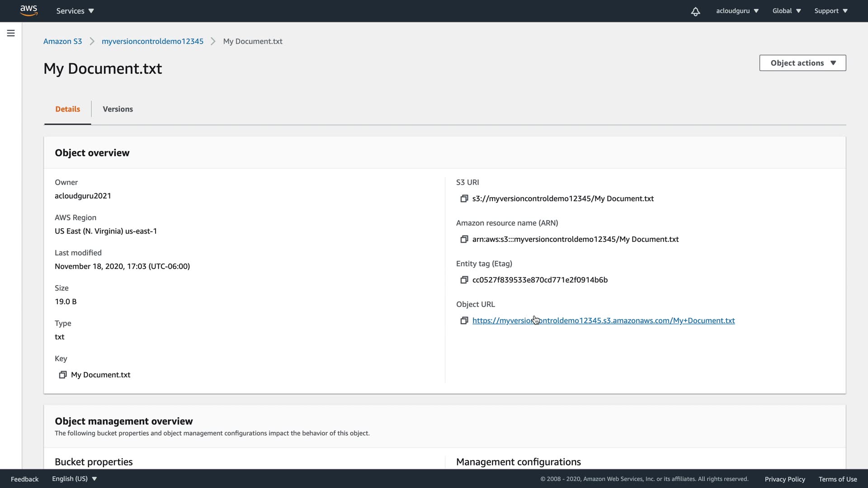
Task: Open the Object actions dropdown
Action: pos(802,63)
